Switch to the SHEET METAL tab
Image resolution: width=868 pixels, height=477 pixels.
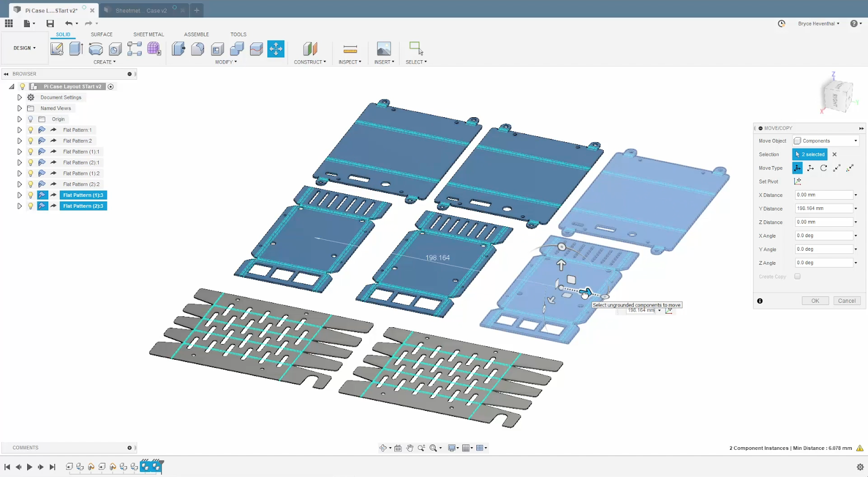[x=149, y=35]
